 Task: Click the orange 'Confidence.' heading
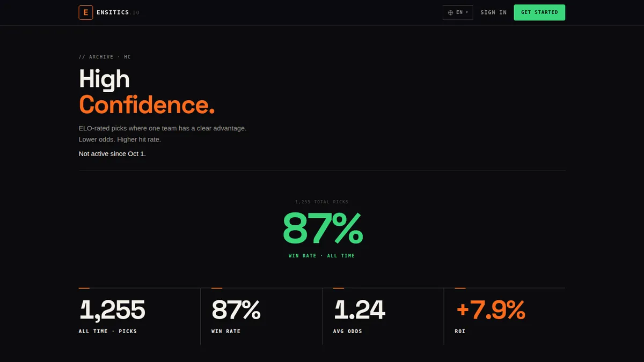[147, 104]
